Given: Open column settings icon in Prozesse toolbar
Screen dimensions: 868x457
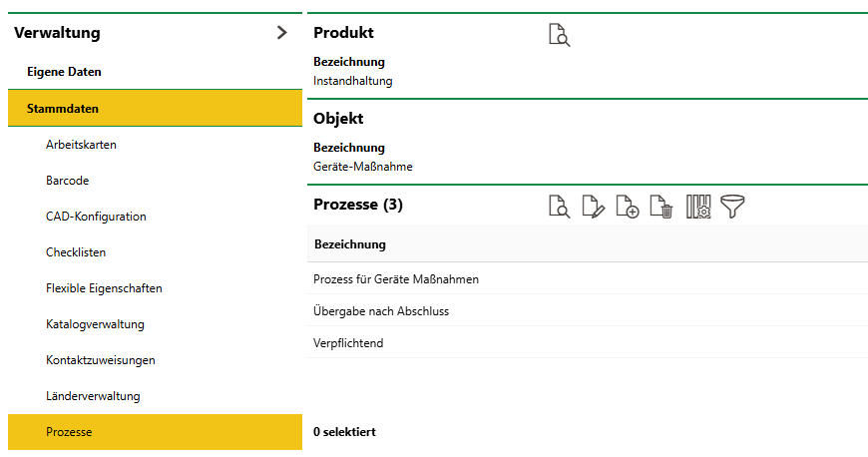Looking at the screenshot, I should pyautogui.click(x=698, y=208).
